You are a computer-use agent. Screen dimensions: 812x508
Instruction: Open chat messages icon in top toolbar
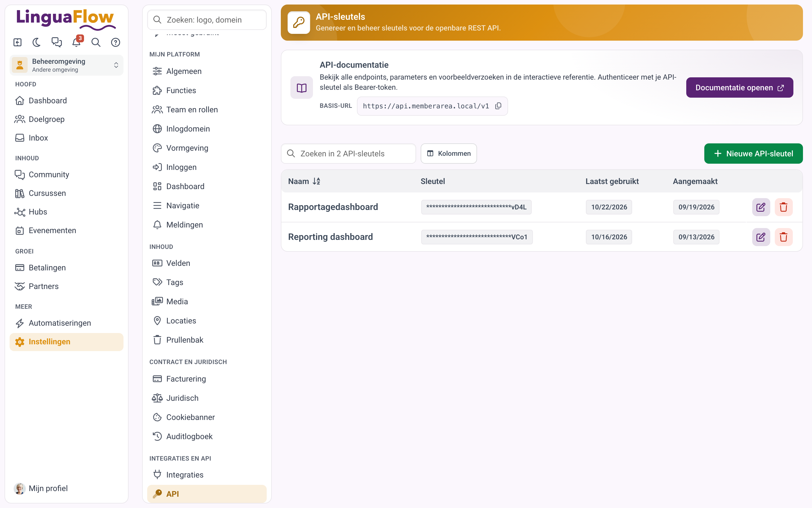[56, 42]
